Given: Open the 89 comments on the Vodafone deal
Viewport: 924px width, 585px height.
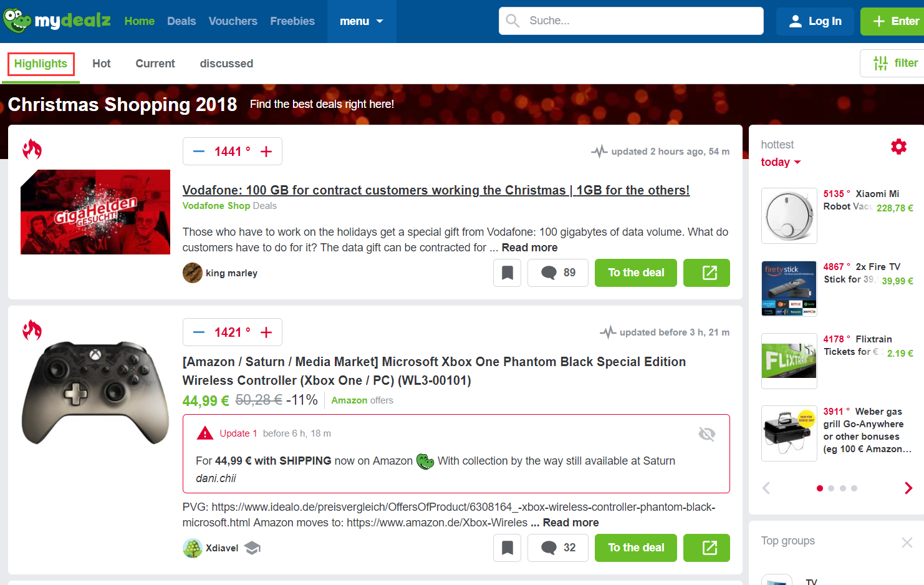Looking at the screenshot, I should [558, 273].
